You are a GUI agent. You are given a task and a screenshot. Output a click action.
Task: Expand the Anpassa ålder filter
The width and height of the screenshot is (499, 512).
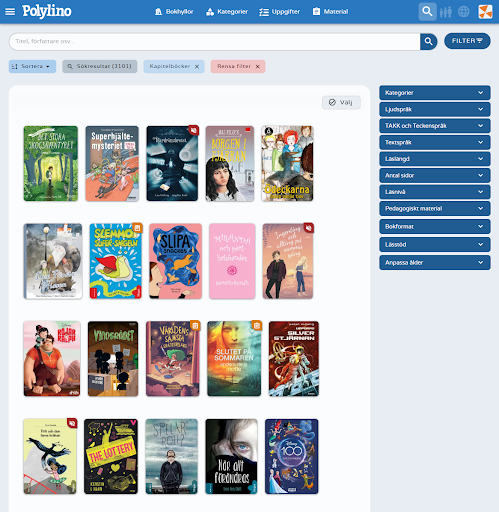click(x=434, y=262)
